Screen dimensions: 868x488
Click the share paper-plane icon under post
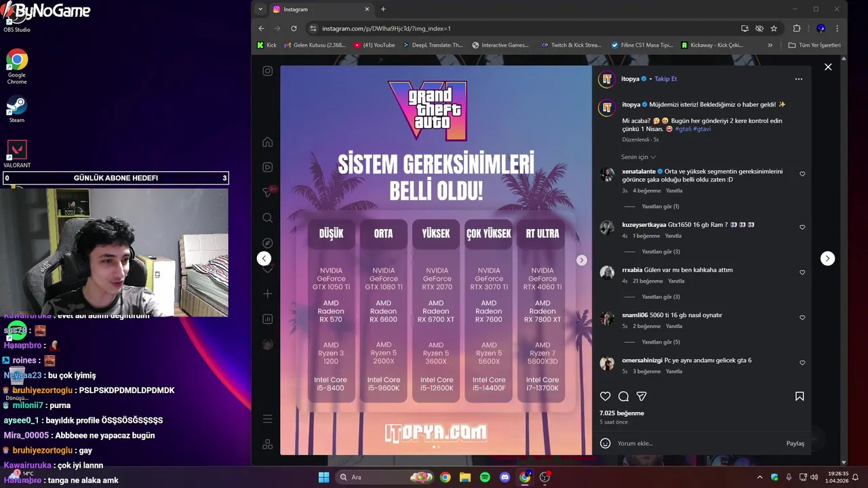[x=642, y=396]
